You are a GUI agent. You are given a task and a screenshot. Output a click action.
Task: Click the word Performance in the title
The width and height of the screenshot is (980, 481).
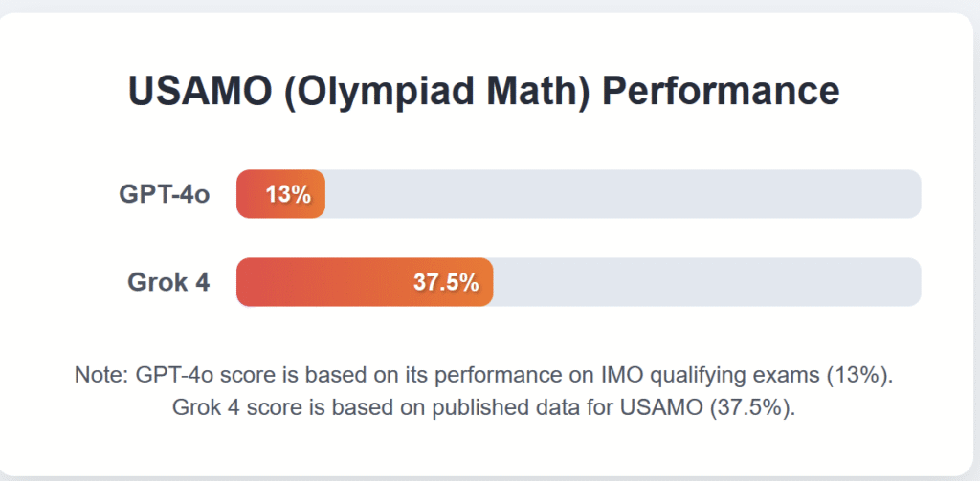(721, 91)
